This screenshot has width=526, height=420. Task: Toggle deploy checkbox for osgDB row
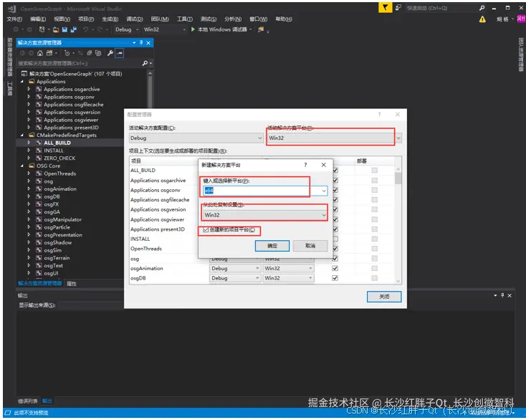point(374,278)
